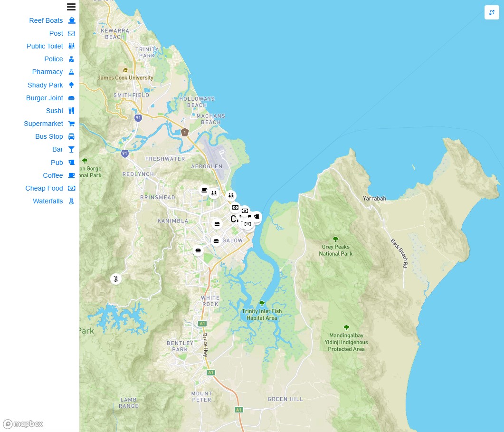The height and width of the screenshot is (432, 504).
Task: Choose the Pharmacy flask icon
Action: click(72, 72)
